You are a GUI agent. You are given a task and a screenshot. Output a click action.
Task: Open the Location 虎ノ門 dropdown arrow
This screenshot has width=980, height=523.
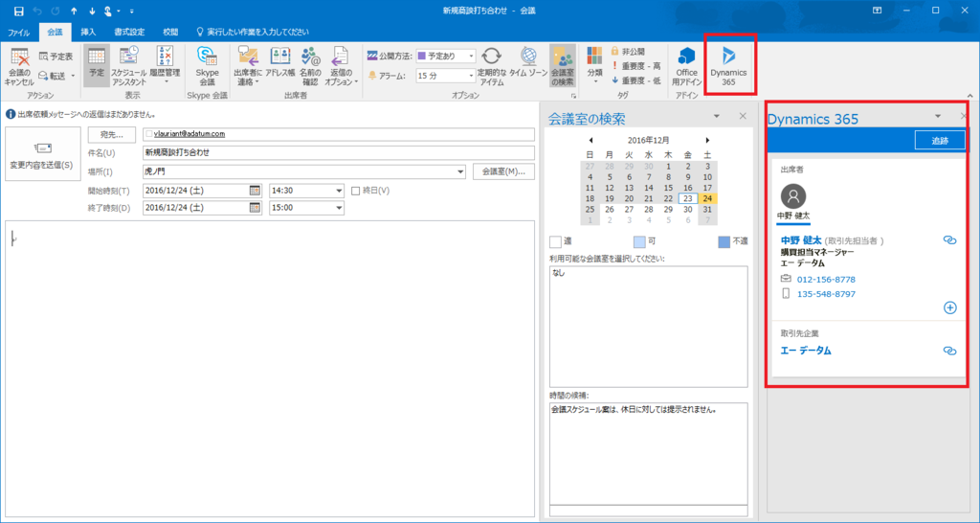[x=461, y=172]
